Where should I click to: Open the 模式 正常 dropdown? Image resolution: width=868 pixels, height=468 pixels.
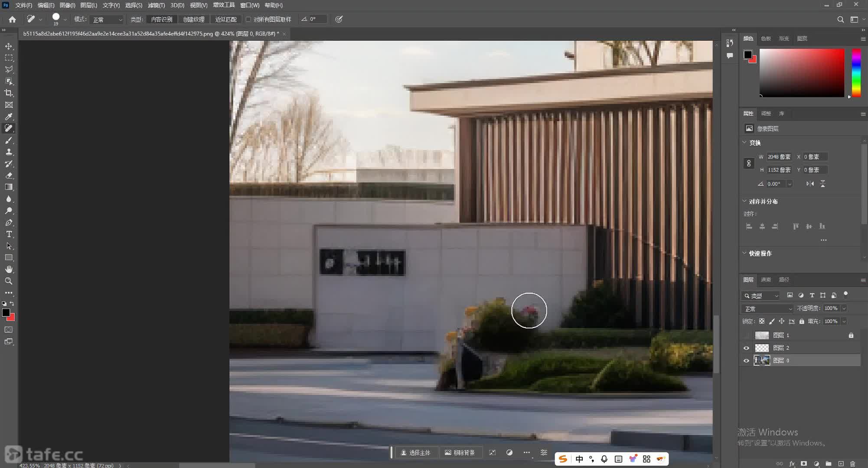(107, 19)
